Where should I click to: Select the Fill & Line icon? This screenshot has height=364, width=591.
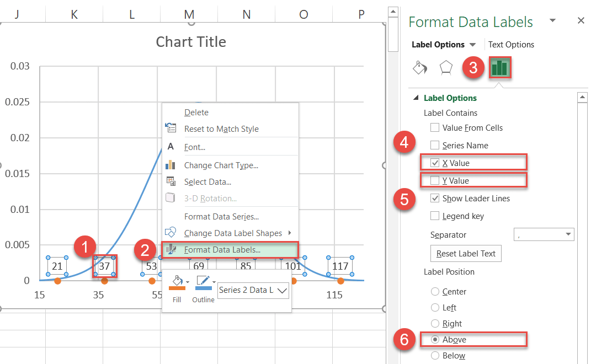(420, 67)
